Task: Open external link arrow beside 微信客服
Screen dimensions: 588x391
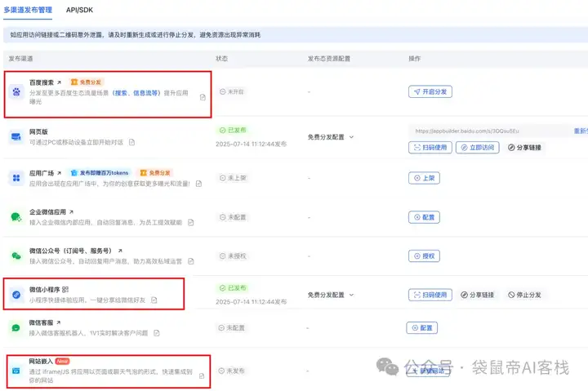Action: tap(59, 322)
